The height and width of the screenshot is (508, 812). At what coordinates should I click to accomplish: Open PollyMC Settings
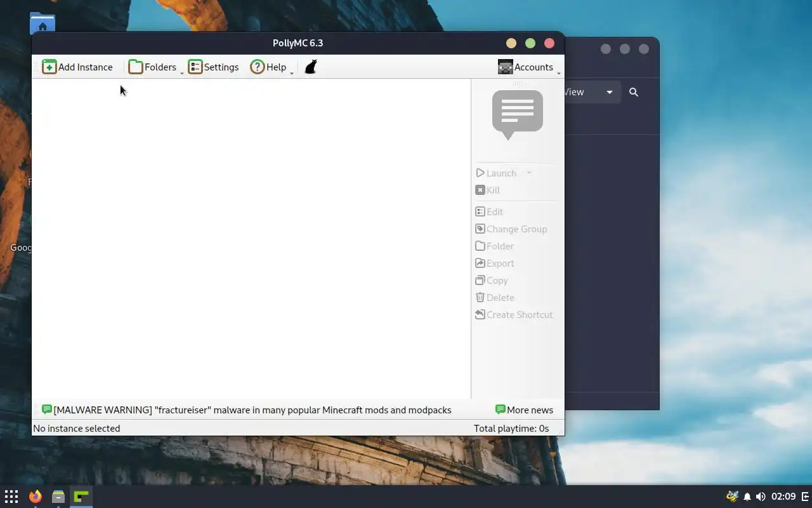(x=213, y=67)
